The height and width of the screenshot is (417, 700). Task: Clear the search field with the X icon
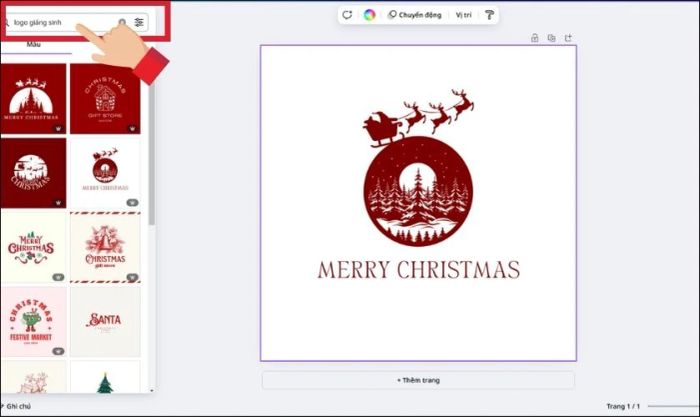pos(122,21)
